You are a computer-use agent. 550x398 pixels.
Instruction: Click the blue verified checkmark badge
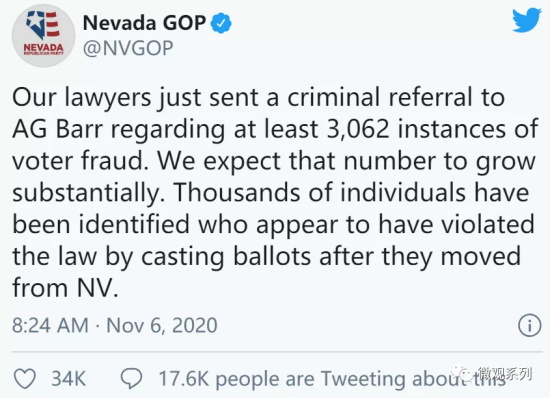click(x=221, y=23)
